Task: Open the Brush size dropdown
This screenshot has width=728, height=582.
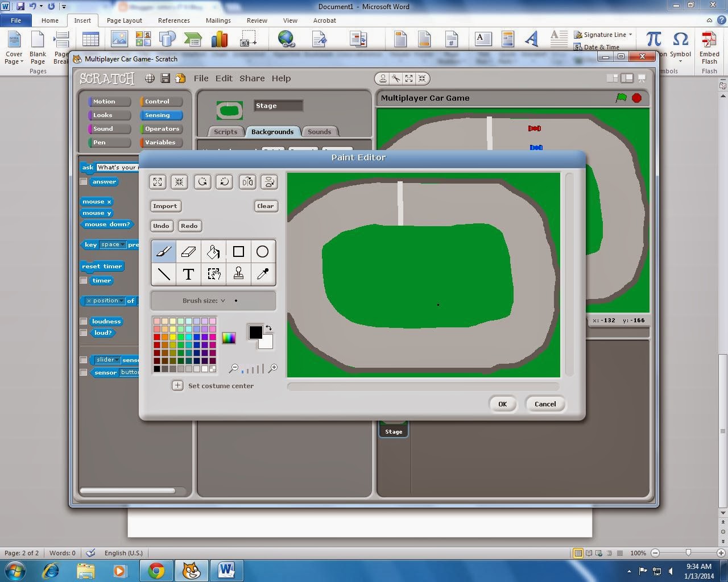Action: (222, 301)
